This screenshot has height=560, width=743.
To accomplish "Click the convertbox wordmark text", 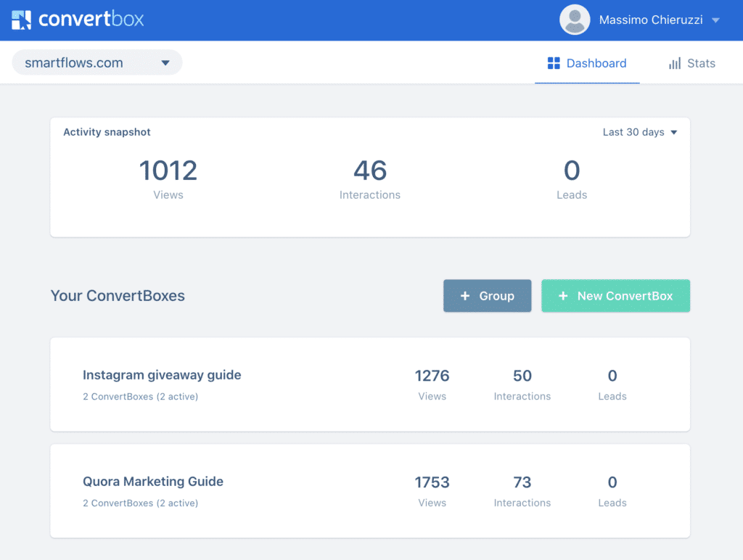I will point(91,20).
